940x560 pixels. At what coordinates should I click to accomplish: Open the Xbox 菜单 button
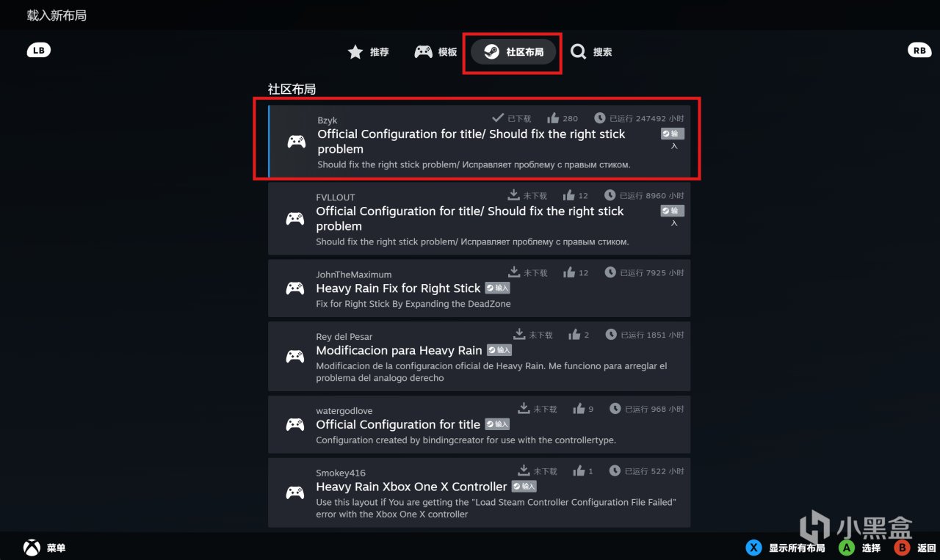tap(44, 548)
